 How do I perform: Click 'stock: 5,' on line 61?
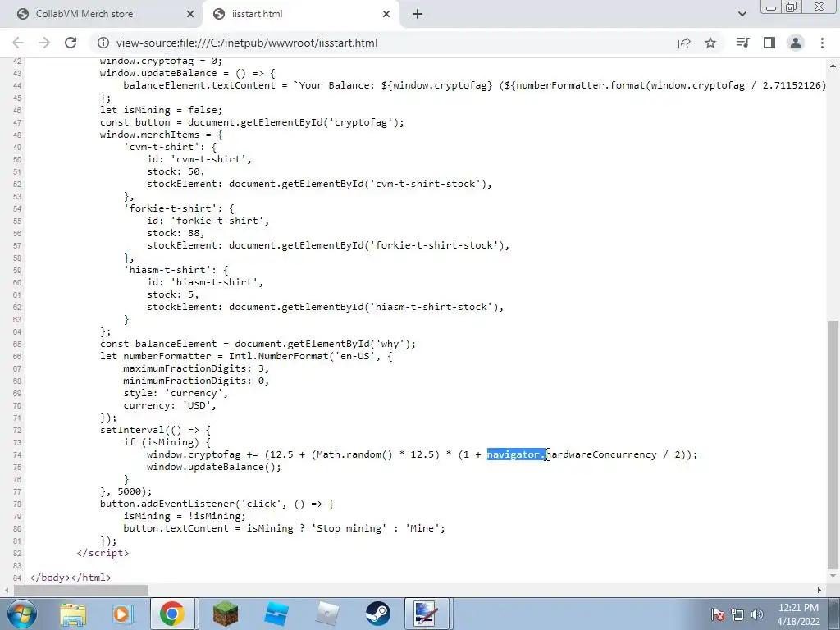[x=172, y=294]
